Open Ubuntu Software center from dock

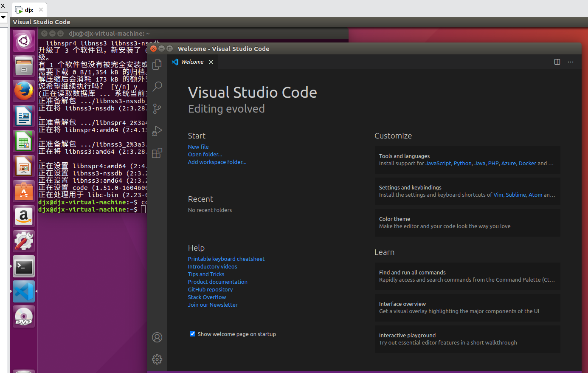[x=24, y=191]
